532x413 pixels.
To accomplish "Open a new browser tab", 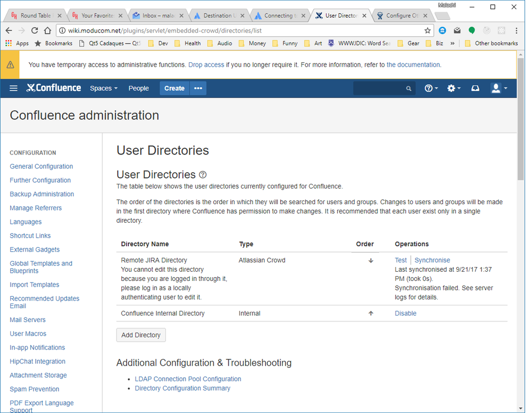I will tap(442, 15).
